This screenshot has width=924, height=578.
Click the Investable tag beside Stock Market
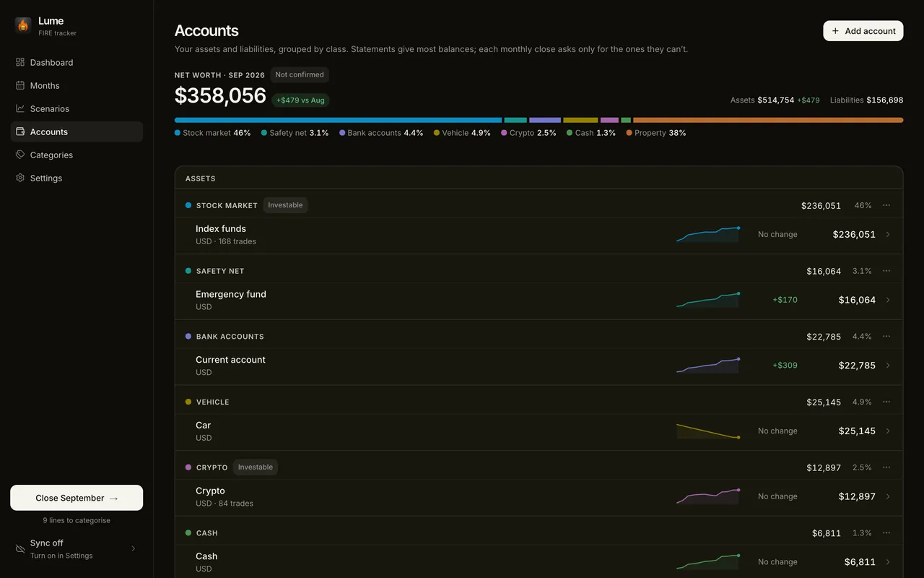[x=285, y=205]
